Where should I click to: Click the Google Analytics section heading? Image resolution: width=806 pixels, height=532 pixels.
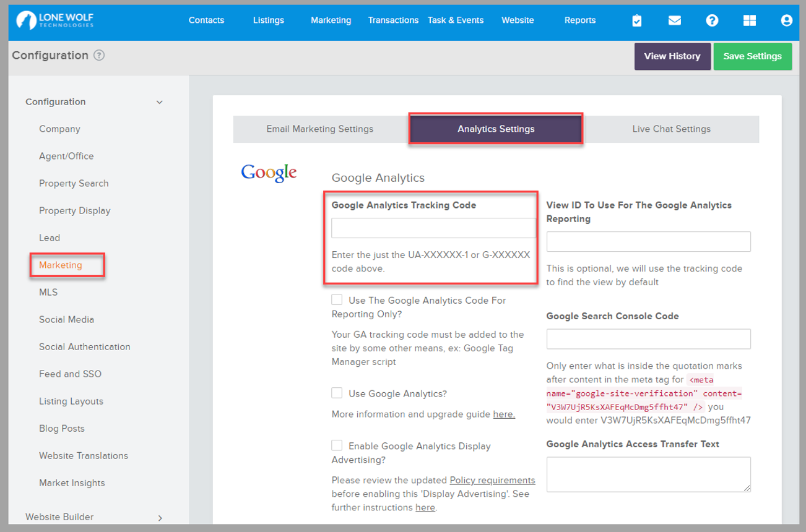click(x=378, y=178)
